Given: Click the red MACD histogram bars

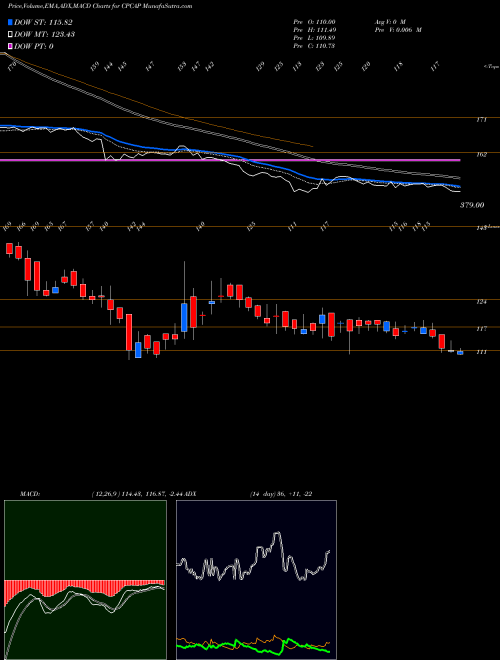Looking at the screenshot, I should (84, 587).
